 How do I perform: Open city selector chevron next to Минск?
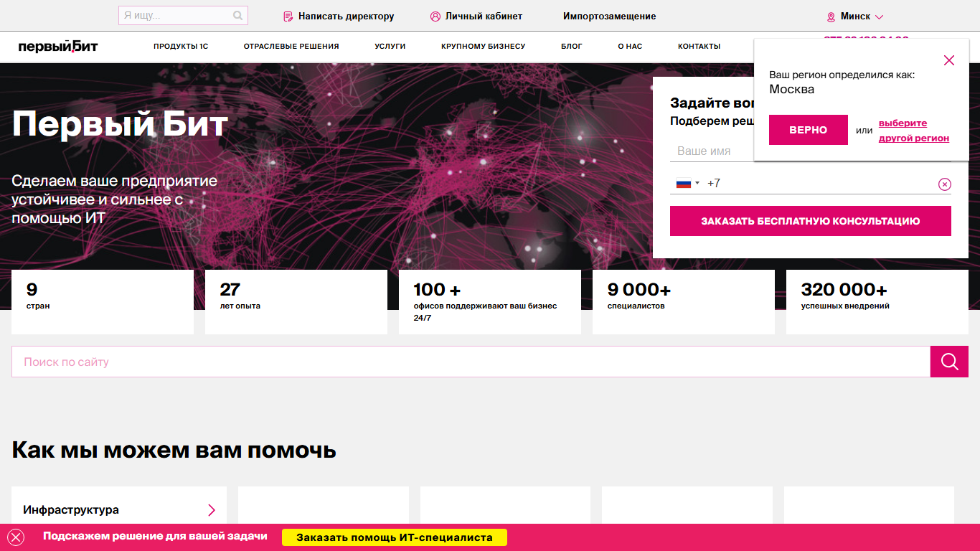click(x=880, y=17)
